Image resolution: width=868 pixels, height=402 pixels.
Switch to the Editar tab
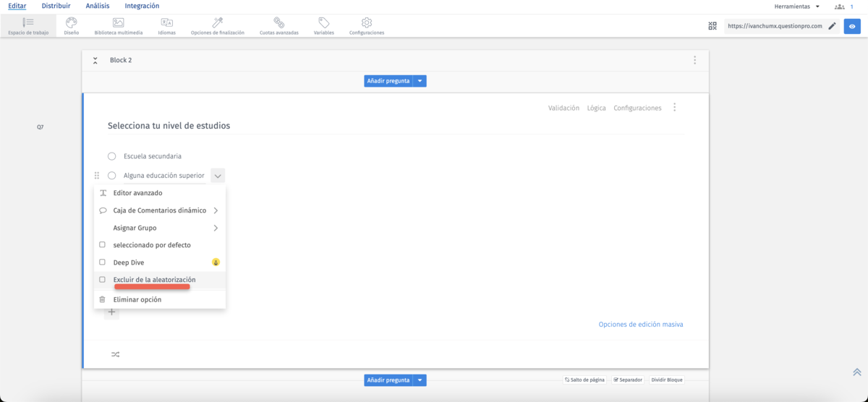(x=17, y=6)
